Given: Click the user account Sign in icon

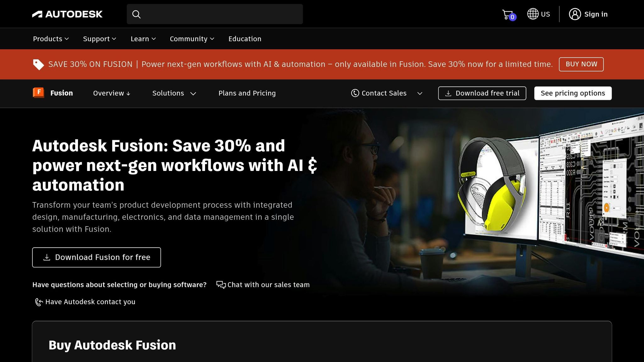Looking at the screenshot, I should (x=575, y=14).
